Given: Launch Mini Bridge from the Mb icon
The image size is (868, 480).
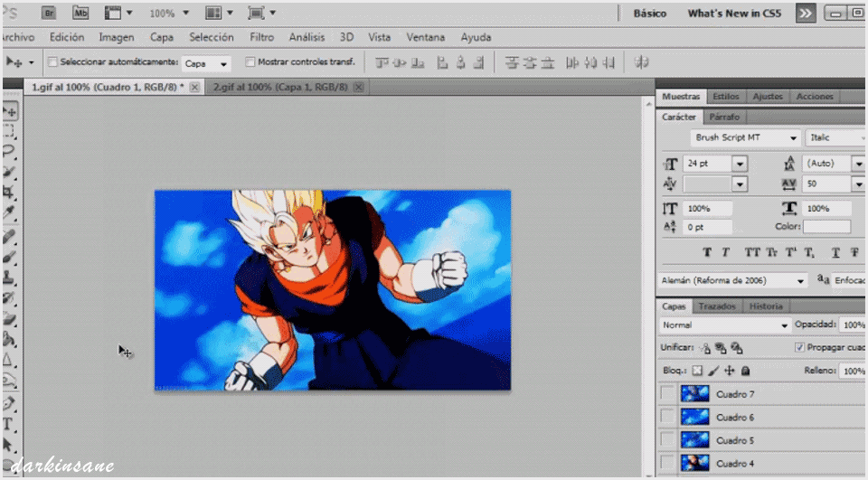Looking at the screenshot, I should tap(80, 13).
